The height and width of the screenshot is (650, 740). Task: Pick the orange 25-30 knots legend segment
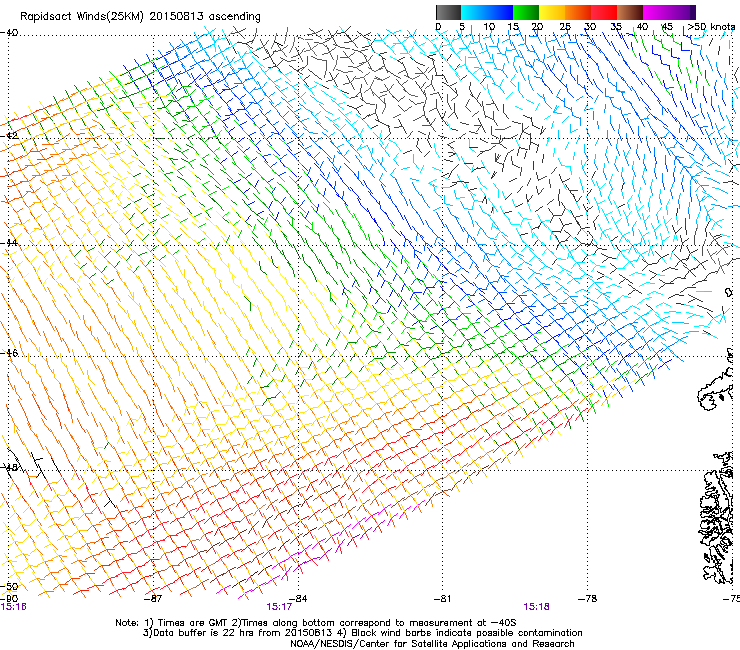[578, 12]
